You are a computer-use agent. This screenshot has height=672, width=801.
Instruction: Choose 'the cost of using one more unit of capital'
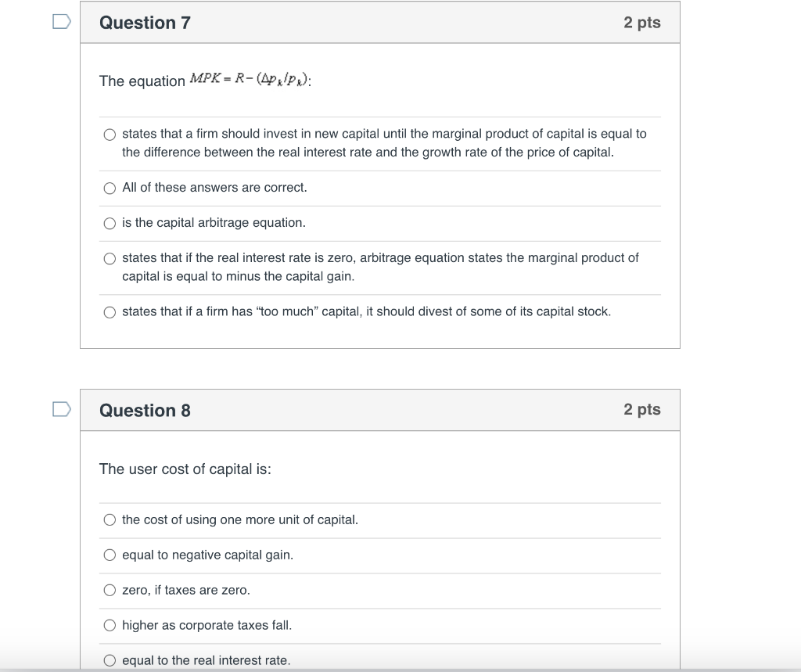click(x=110, y=519)
